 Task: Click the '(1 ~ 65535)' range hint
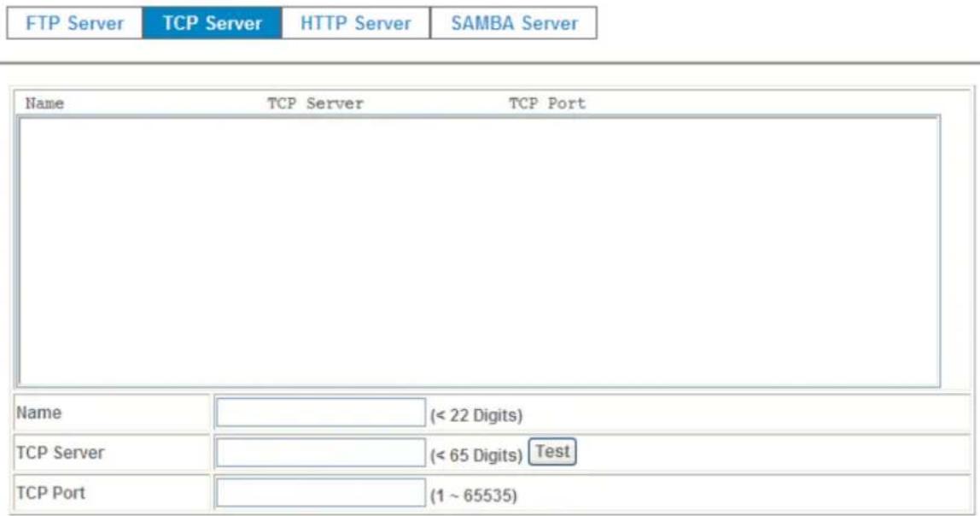coord(474,495)
